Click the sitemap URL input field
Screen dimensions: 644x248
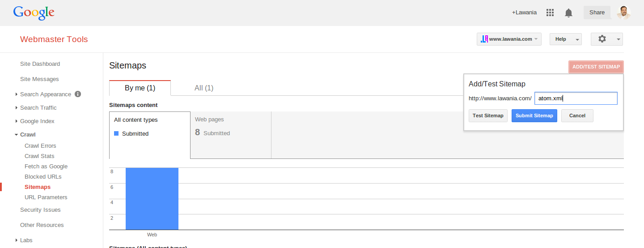(576, 98)
